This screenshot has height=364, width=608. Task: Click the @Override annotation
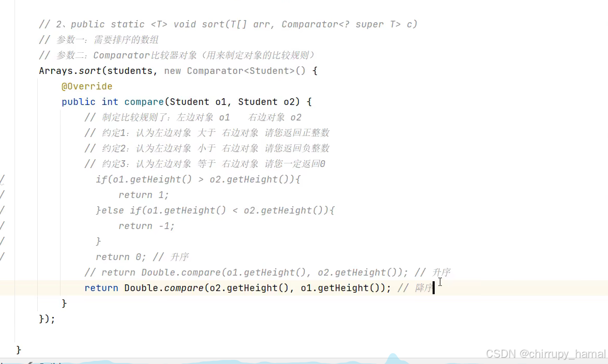[87, 86]
